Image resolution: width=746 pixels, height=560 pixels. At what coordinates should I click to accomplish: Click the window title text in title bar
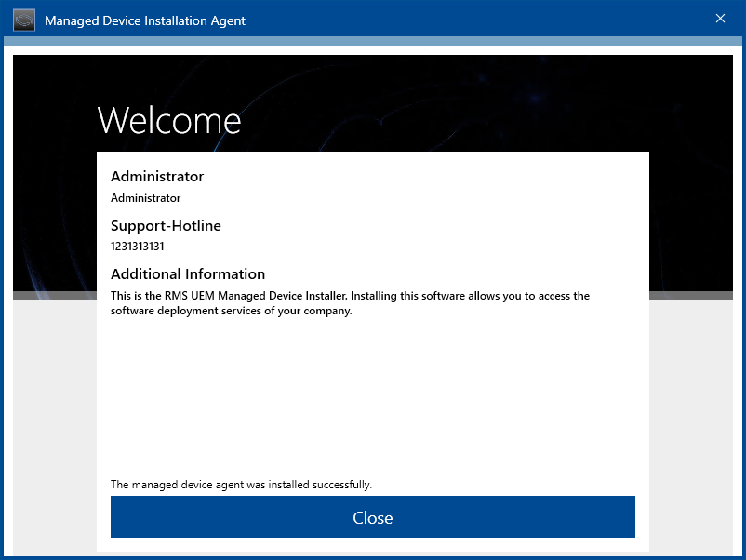coord(145,20)
